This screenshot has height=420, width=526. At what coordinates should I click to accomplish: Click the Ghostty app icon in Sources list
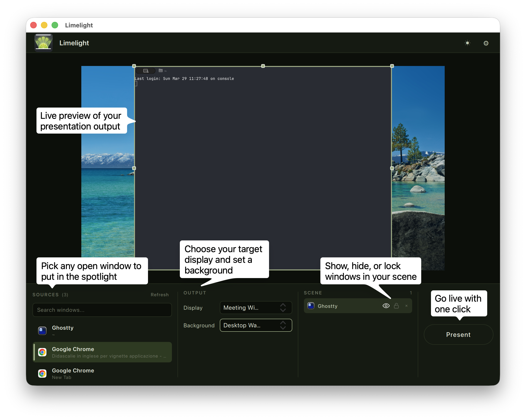click(x=42, y=331)
